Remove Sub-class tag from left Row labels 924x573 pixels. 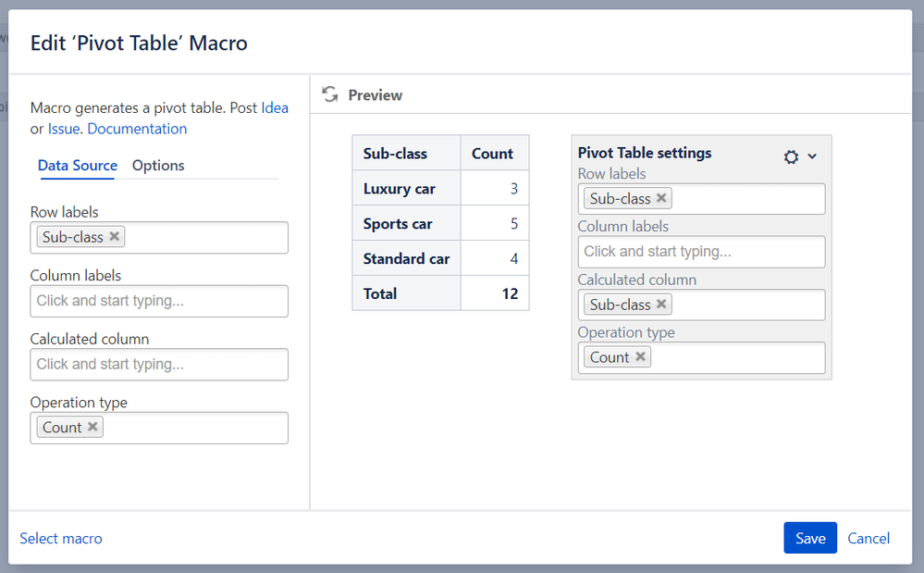pyautogui.click(x=115, y=236)
